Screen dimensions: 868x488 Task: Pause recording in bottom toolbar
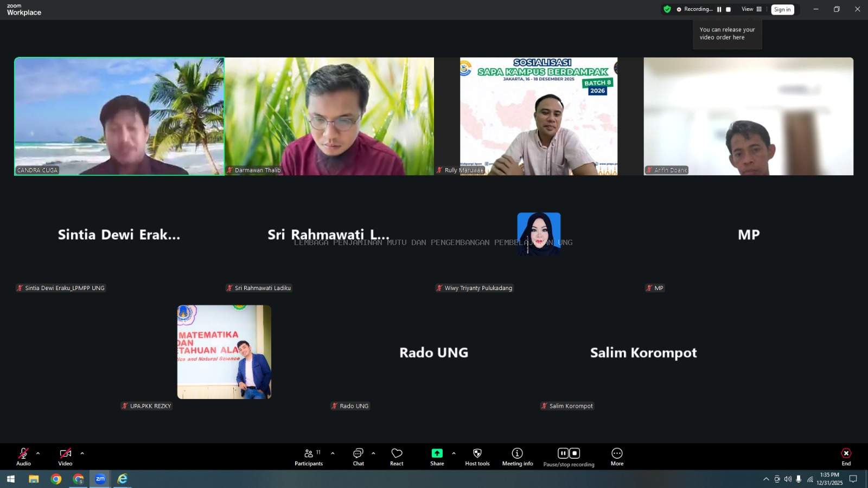point(563,453)
